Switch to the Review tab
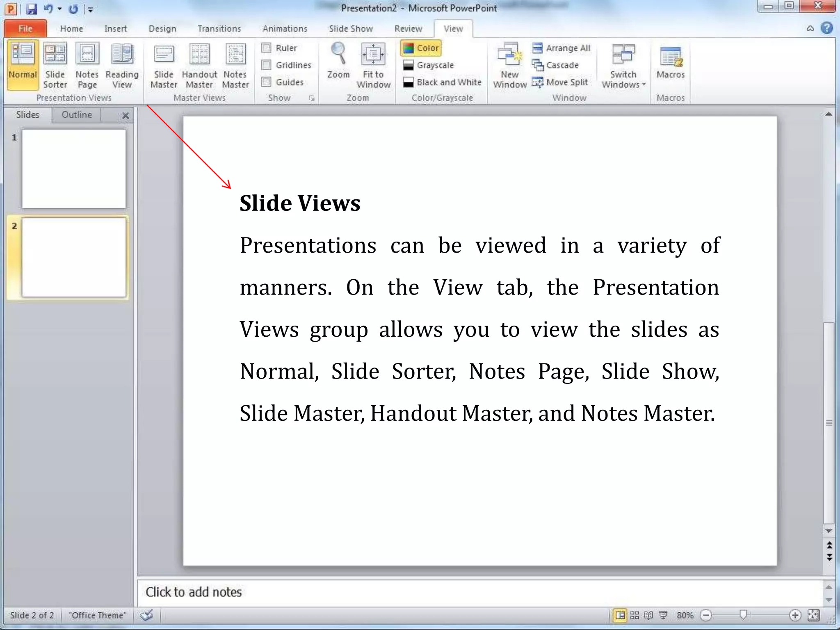Viewport: 840px width, 630px height. (408, 29)
